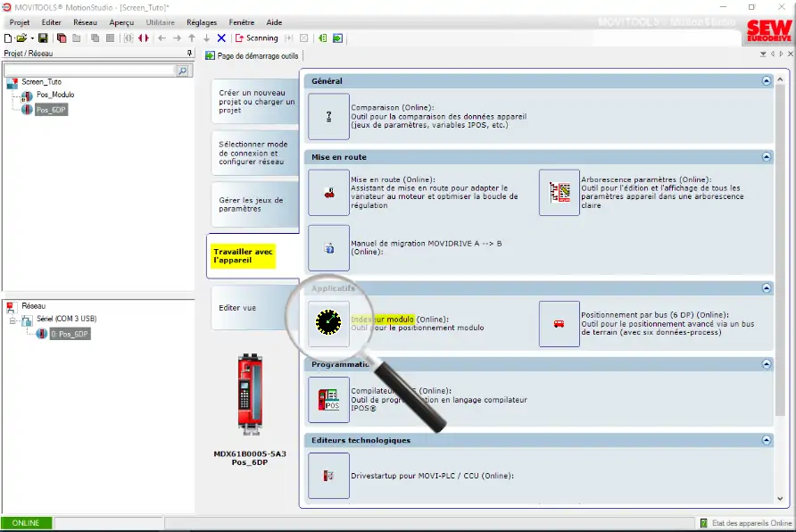Click the Etat des appareils Online status icon
This screenshot has height=532, width=796.
pos(703,523)
